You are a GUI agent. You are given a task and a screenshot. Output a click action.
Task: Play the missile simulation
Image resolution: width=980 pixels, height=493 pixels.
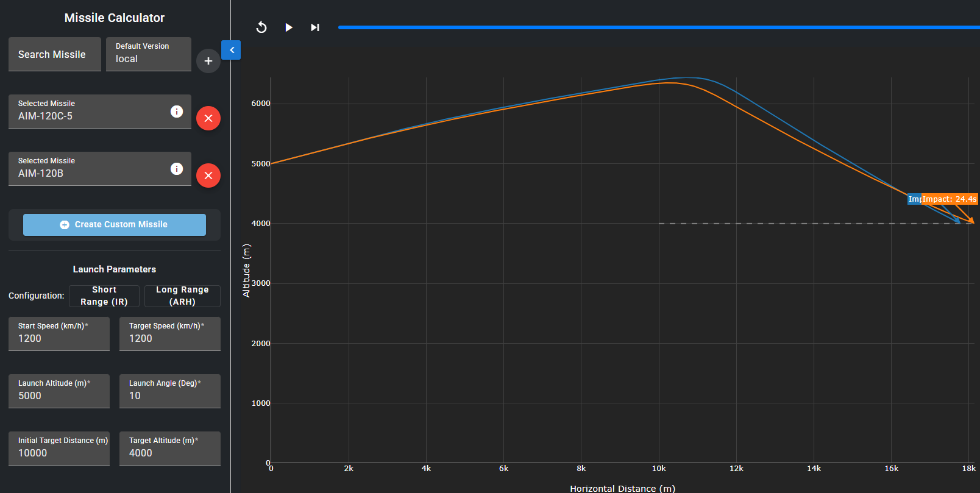pyautogui.click(x=289, y=27)
